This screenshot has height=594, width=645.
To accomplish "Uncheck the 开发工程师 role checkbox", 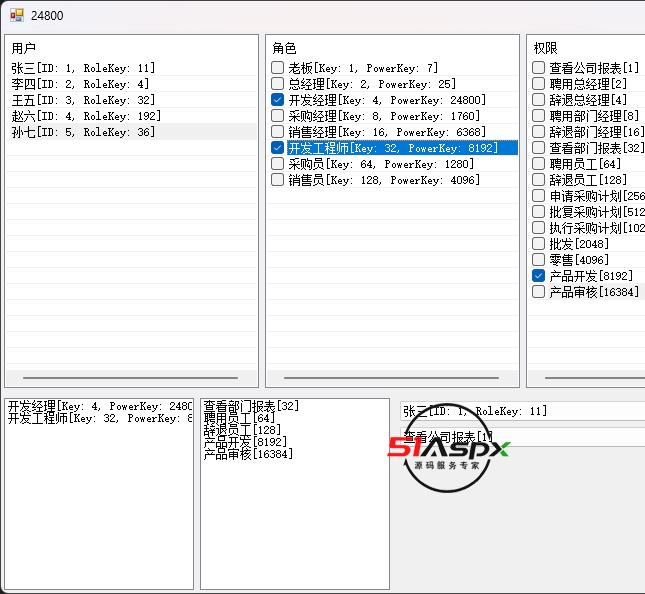I will 278,148.
